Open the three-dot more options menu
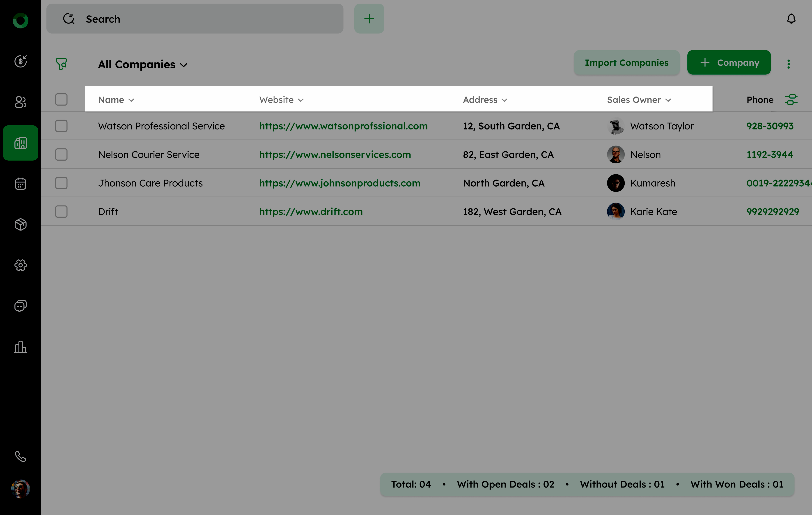The image size is (812, 515). [x=788, y=64]
